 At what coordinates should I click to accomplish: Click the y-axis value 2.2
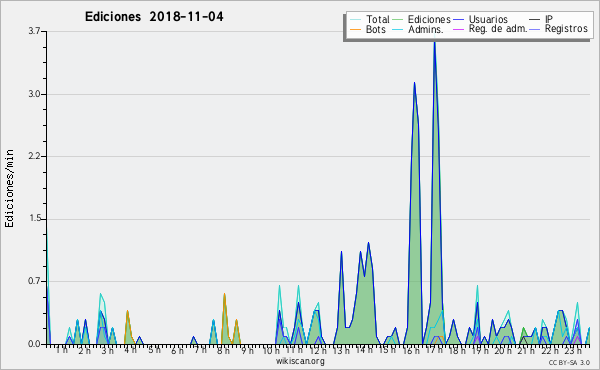click(35, 156)
